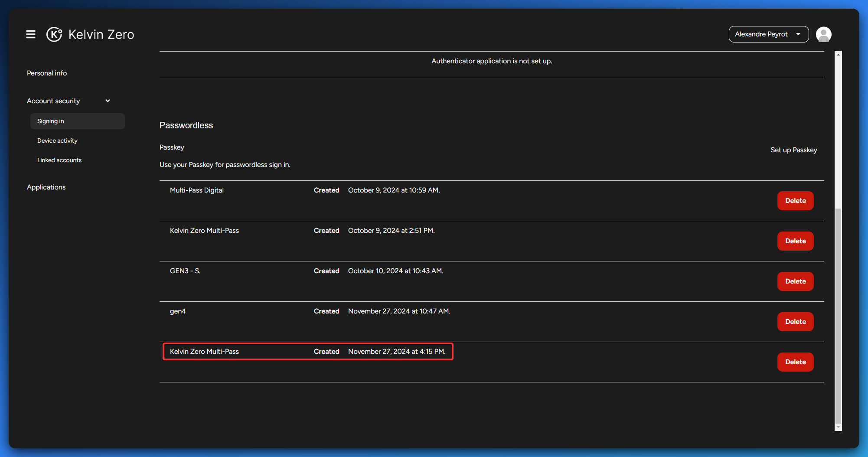Select the Signing in submenu item

77,121
